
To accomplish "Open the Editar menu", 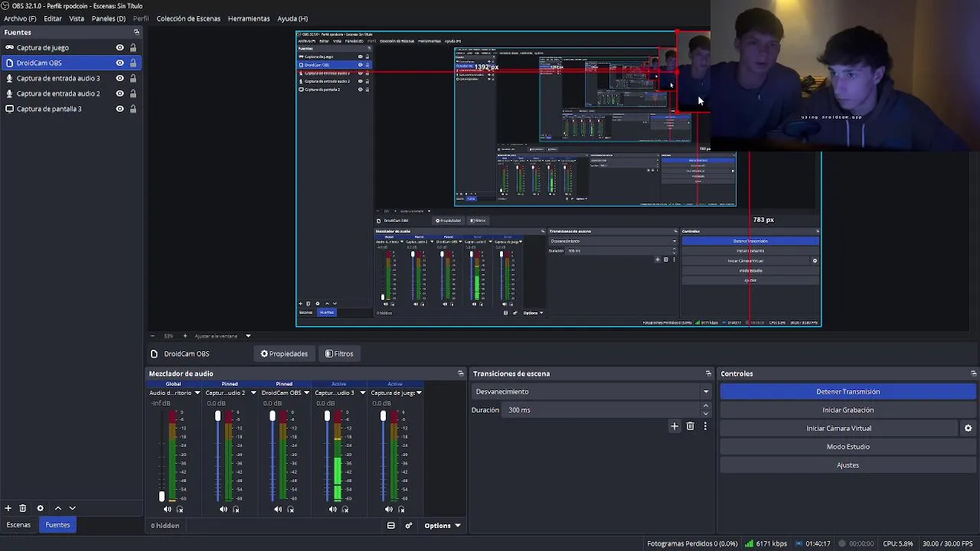I will pos(53,18).
